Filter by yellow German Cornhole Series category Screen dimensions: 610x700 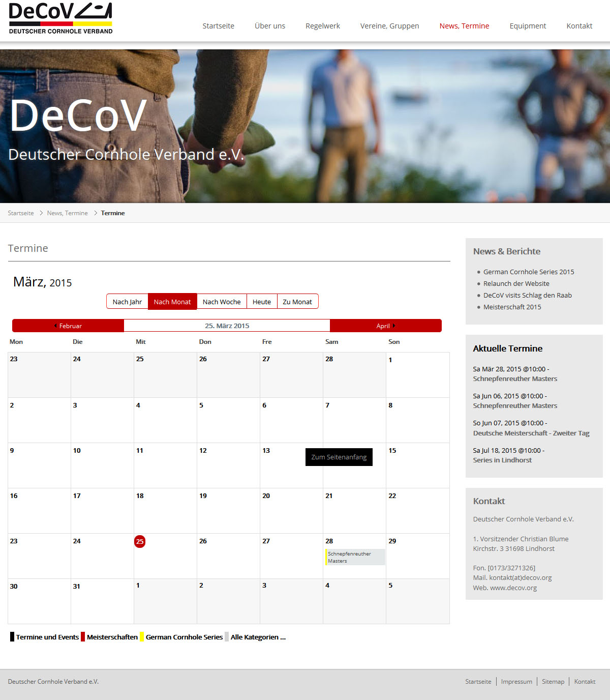click(184, 637)
